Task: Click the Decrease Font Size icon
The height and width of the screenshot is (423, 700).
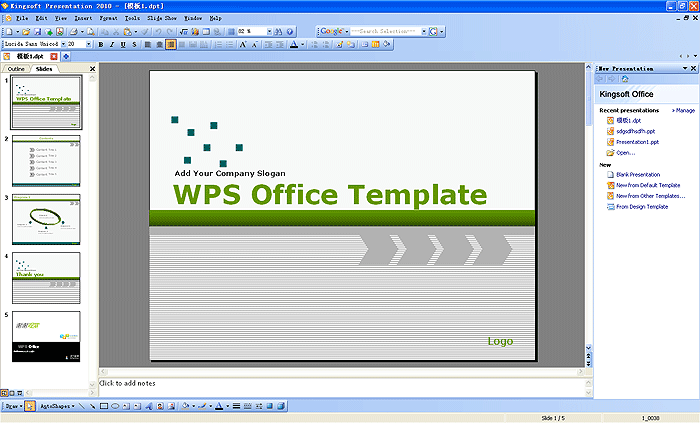Action: click(x=254, y=45)
